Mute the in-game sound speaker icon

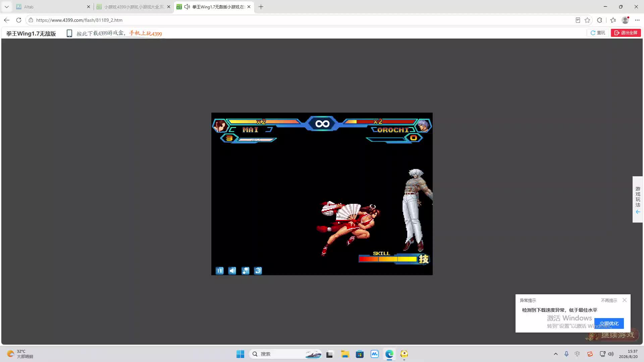tap(232, 270)
